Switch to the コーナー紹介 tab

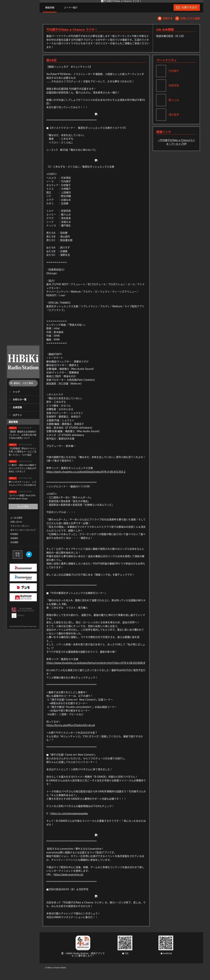pos(70,8)
